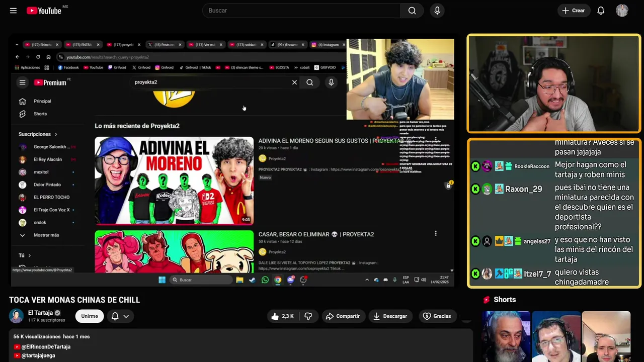Screen dimensions: 644x362
Task: In the video, open Chrome in the taskbar
Action: click(278, 280)
